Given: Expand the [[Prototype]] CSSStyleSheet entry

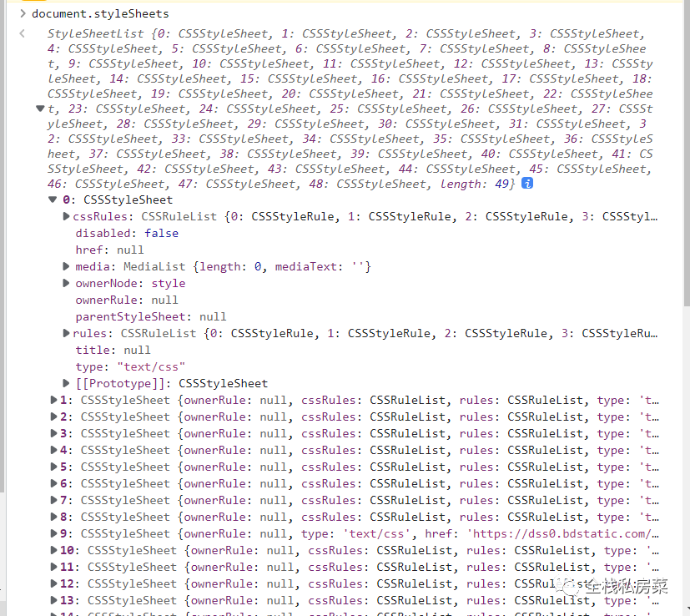Looking at the screenshot, I should 66,383.
